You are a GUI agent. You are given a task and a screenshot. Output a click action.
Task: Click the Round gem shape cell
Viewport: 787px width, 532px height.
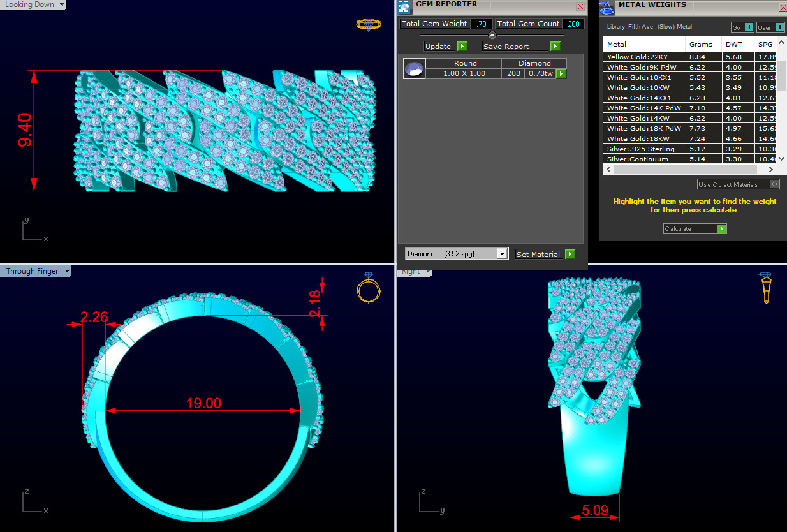click(464, 63)
